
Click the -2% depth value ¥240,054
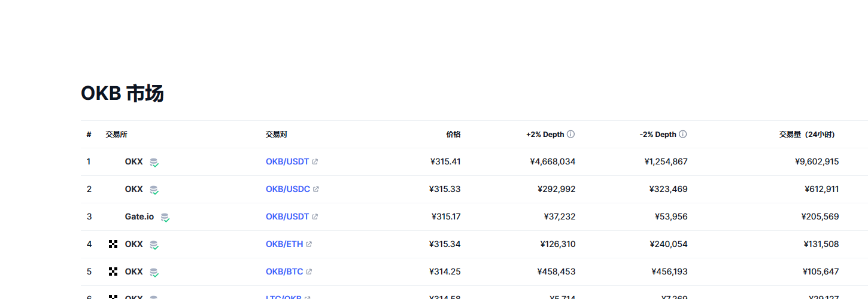(669, 244)
